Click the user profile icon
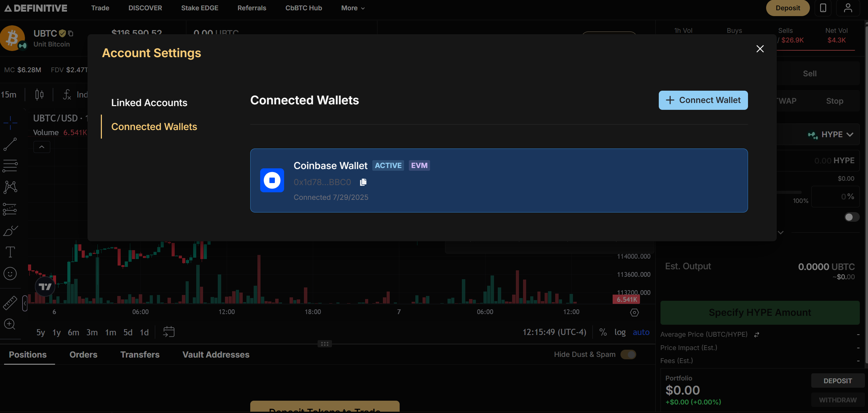The image size is (868, 413). click(847, 8)
